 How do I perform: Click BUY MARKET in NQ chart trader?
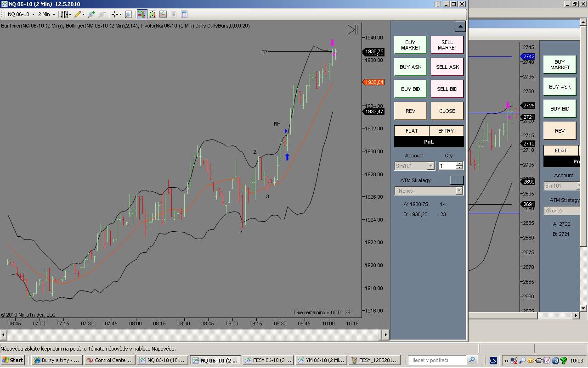411,45
